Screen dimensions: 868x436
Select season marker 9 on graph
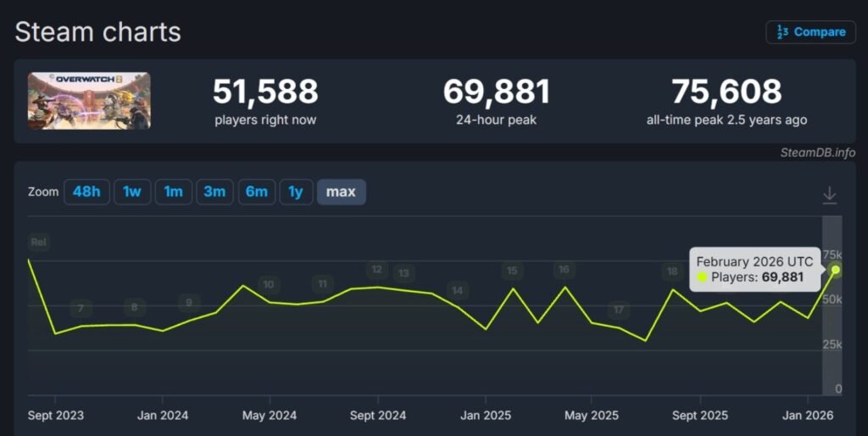[189, 302]
